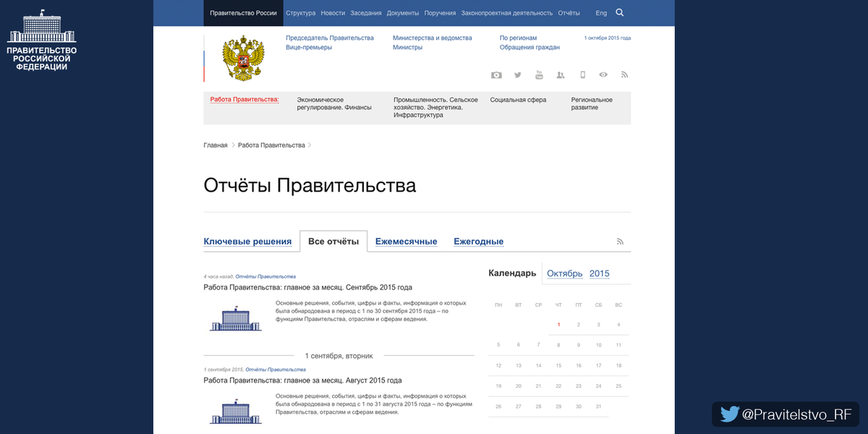Image resolution: width=868 pixels, height=434 pixels.
Task: Click the photo/video camera icon
Action: pos(496,75)
